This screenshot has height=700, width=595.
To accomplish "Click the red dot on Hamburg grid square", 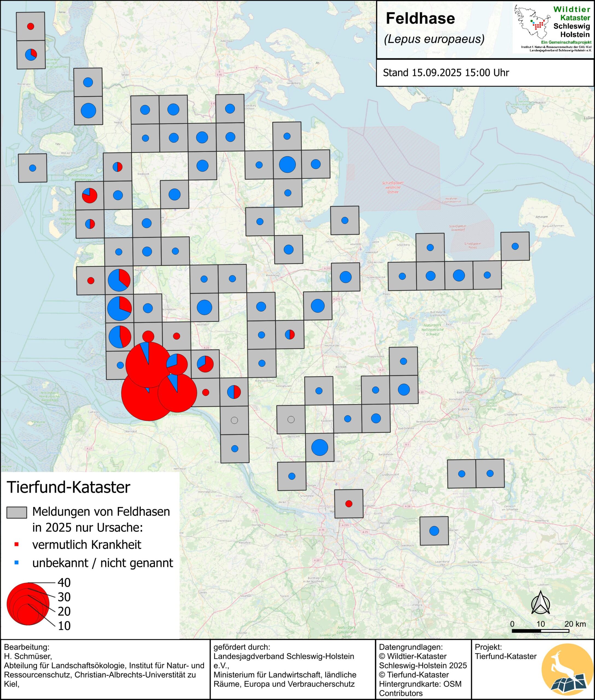I will click(x=349, y=504).
